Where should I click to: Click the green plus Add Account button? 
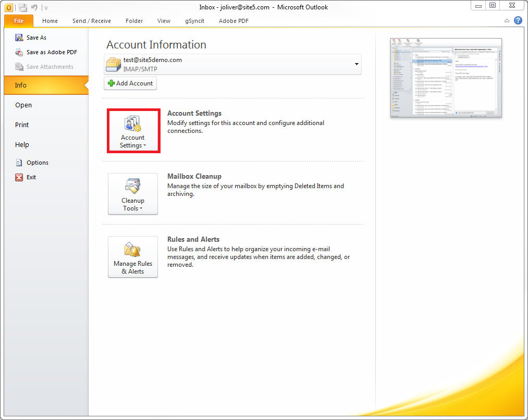[130, 83]
